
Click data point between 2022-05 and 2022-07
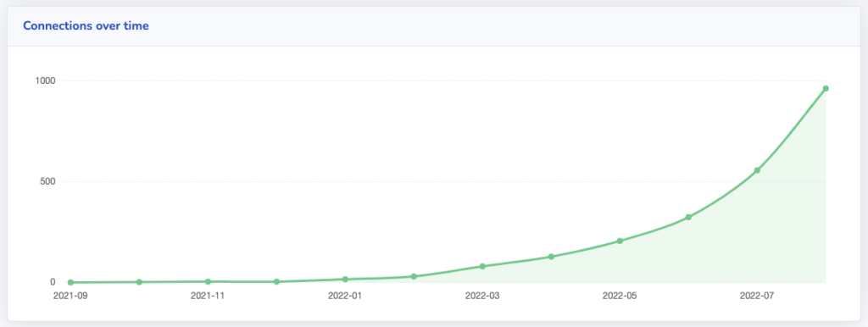(688, 217)
